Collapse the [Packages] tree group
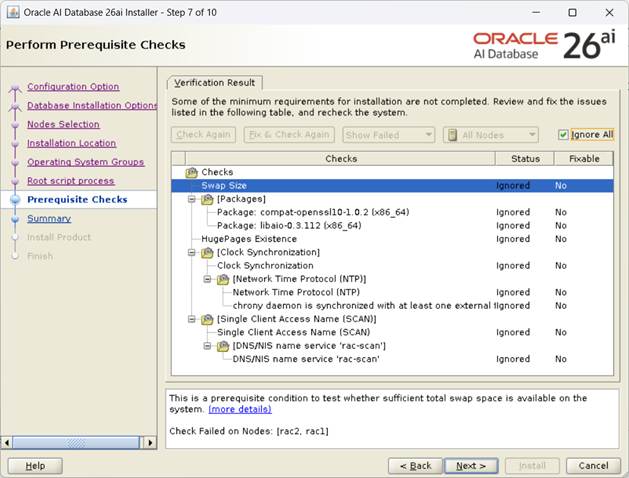 pyautogui.click(x=192, y=199)
